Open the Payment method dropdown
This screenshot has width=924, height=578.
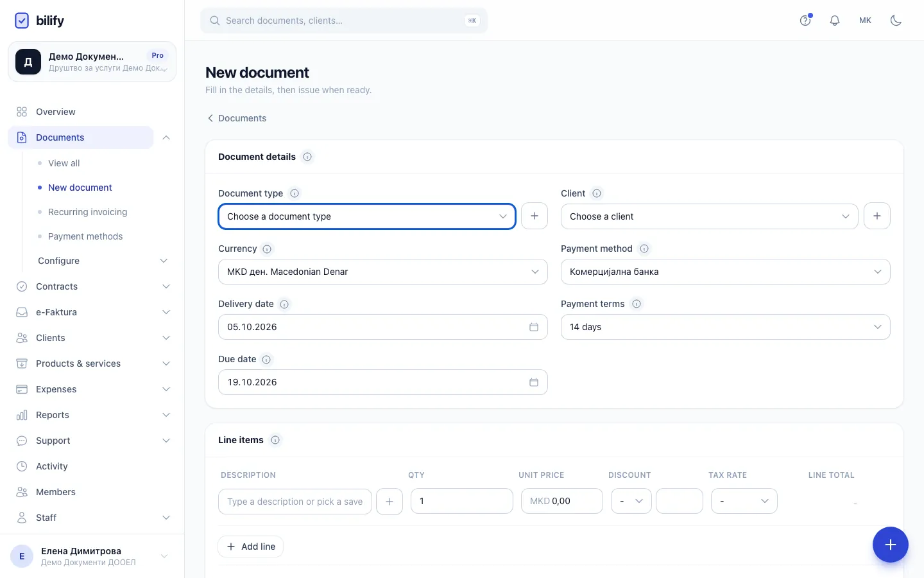point(726,272)
